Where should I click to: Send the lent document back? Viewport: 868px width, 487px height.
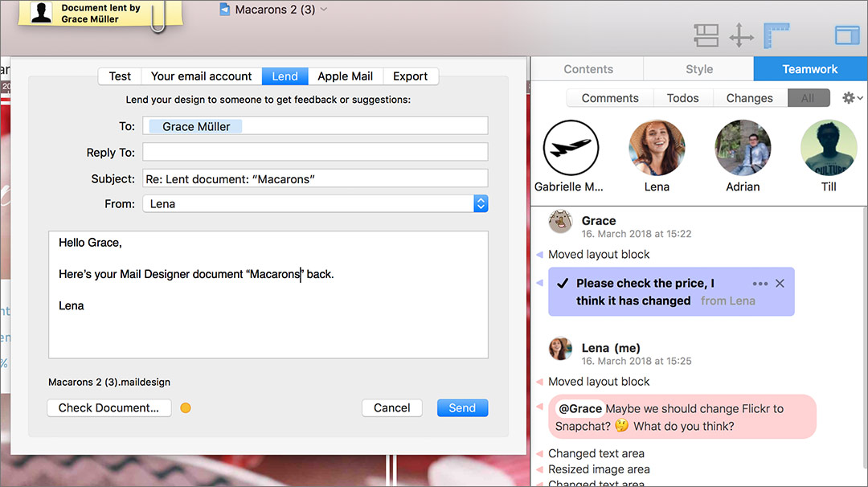462,408
